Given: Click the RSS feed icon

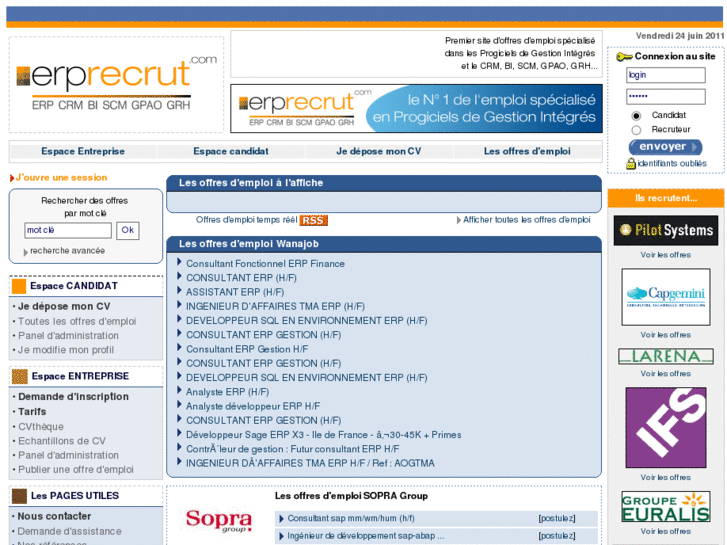Looking at the screenshot, I should point(313,220).
